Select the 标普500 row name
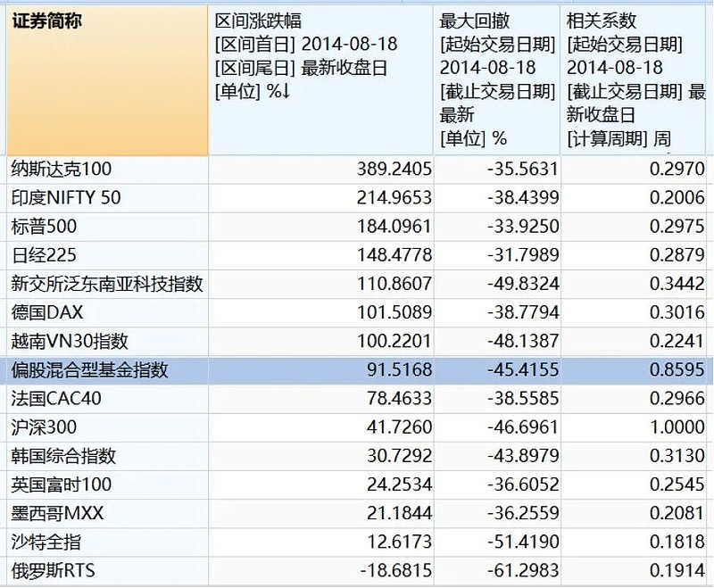 tap(44, 227)
